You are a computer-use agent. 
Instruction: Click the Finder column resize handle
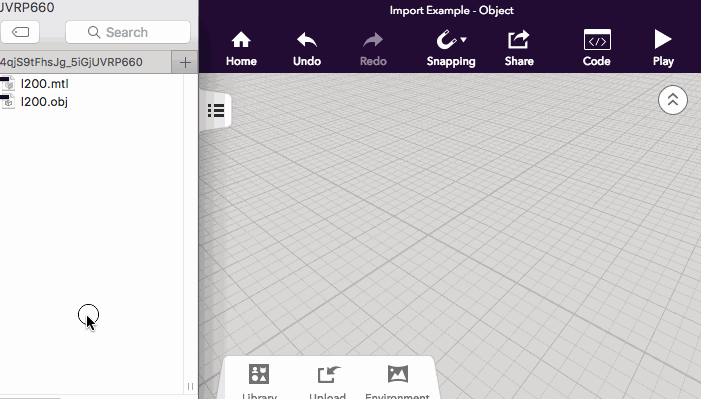(x=190, y=386)
